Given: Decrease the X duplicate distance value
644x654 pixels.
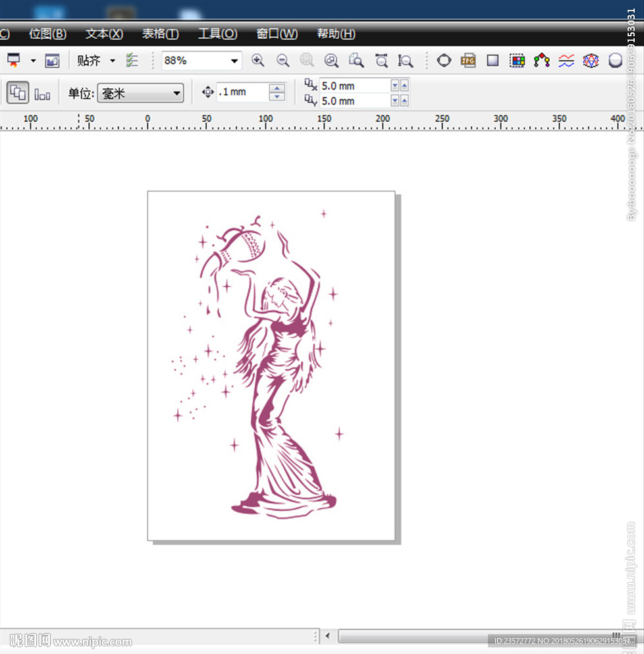Looking at the screenshot, I should point(395,86).
